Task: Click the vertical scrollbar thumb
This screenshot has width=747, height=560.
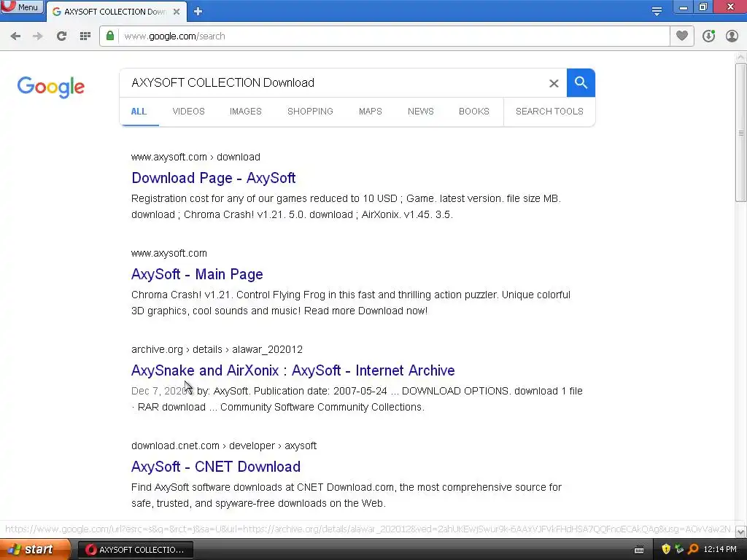Action: click(x=741, y=133)
